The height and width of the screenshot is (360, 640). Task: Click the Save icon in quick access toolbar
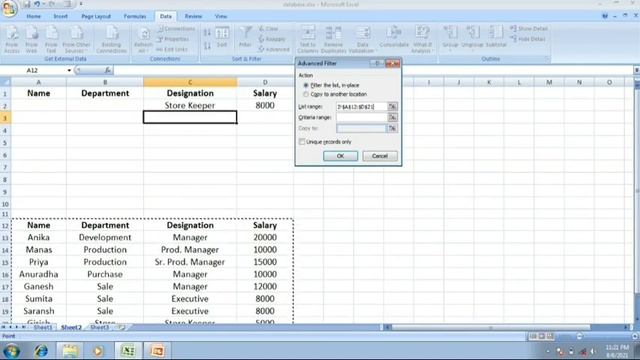[27, 4]
